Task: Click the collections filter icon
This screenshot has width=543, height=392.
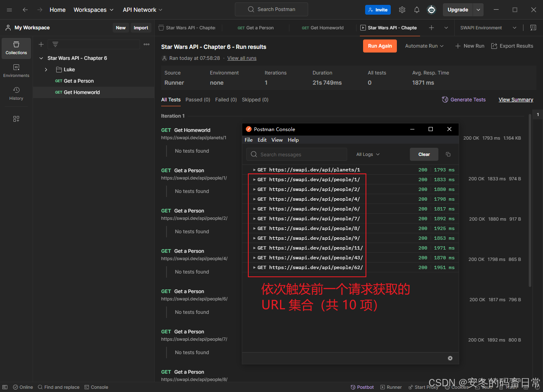Action: tap(55, 44)
